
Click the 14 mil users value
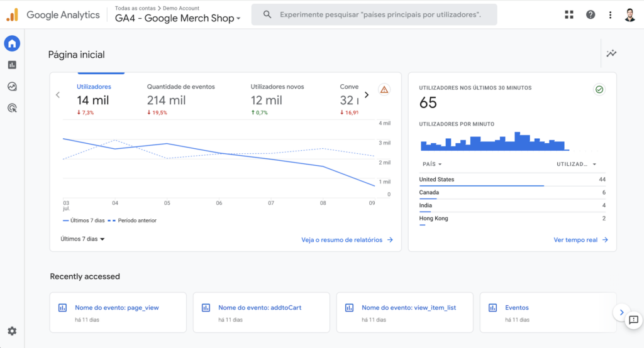pos(93,100)
